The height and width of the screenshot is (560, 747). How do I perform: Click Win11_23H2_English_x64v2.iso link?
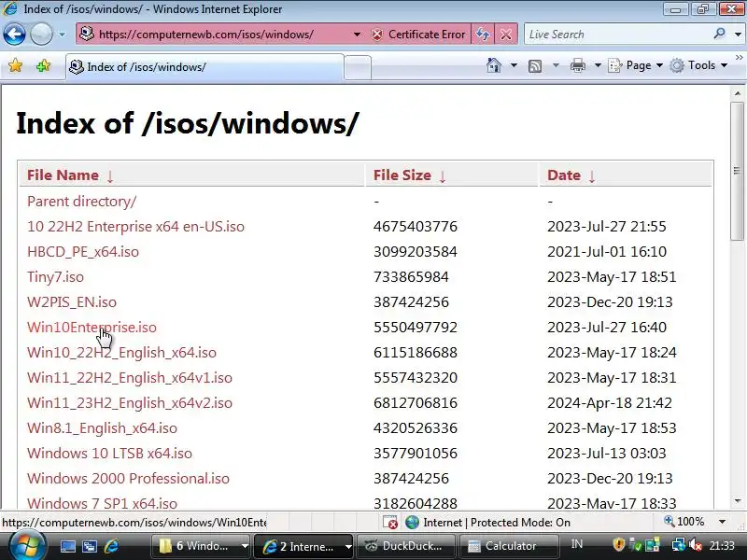point(130,403)
